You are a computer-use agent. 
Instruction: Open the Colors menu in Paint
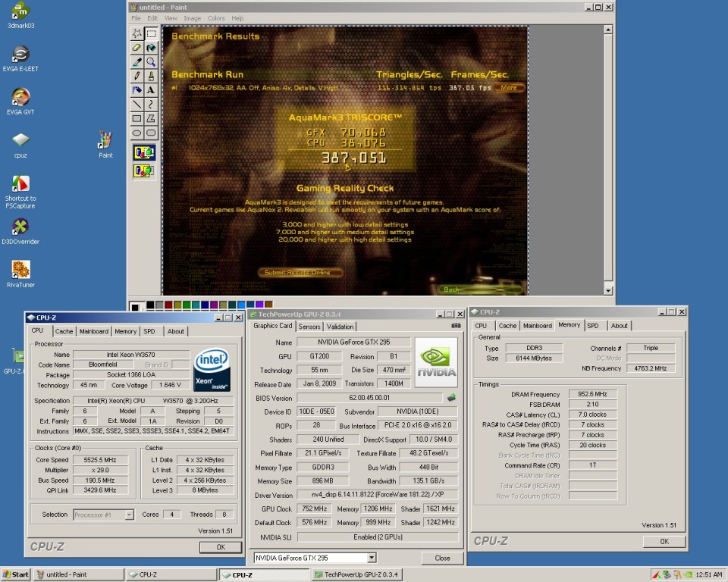point(216,18)
